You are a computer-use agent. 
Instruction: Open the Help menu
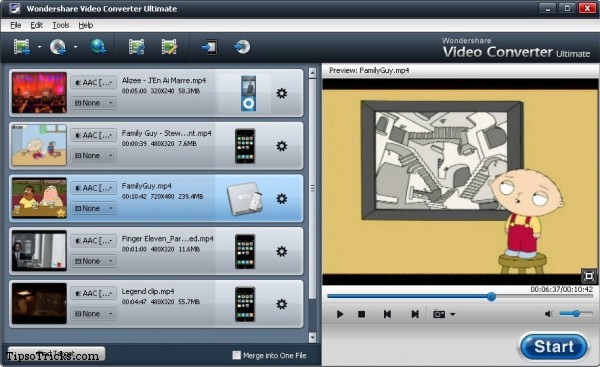(86, 25)
